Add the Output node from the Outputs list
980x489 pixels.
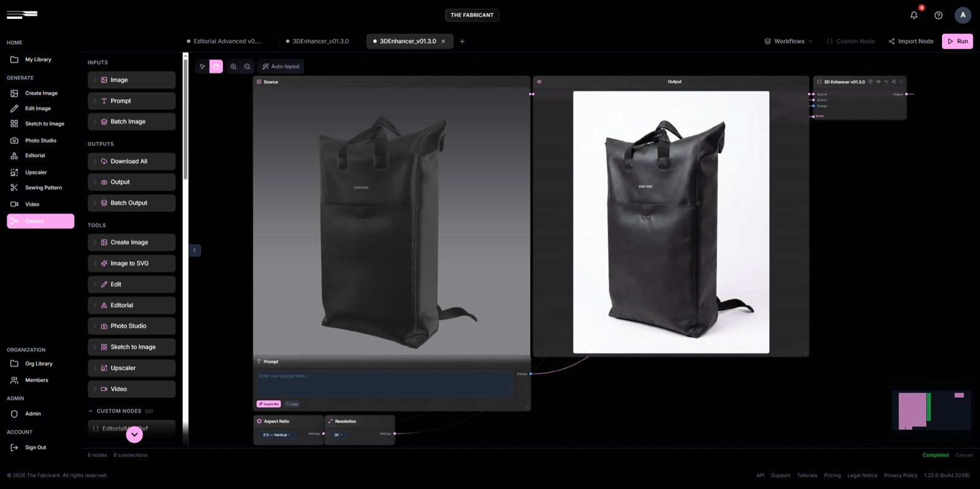[x=132, y=182]
